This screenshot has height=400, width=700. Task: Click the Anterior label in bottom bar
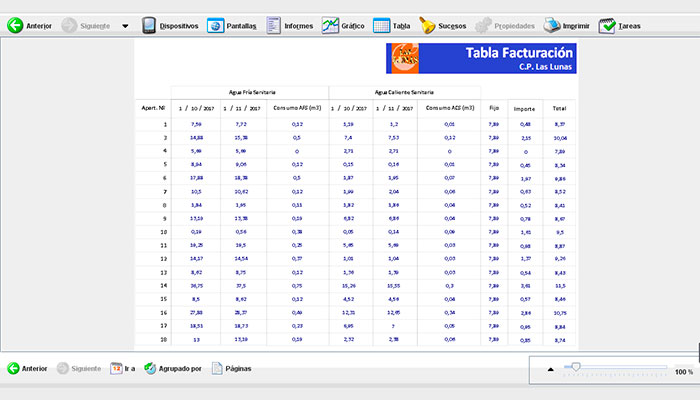[34, 369]
